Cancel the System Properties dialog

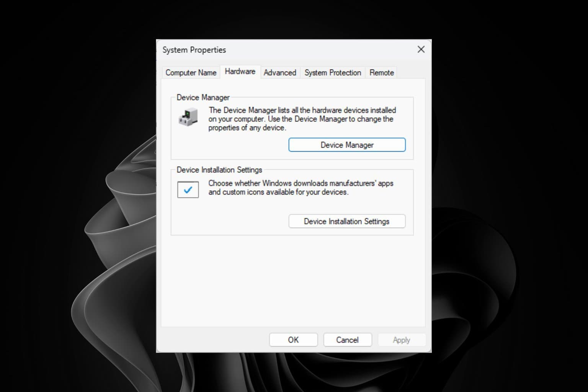(347, 340)
